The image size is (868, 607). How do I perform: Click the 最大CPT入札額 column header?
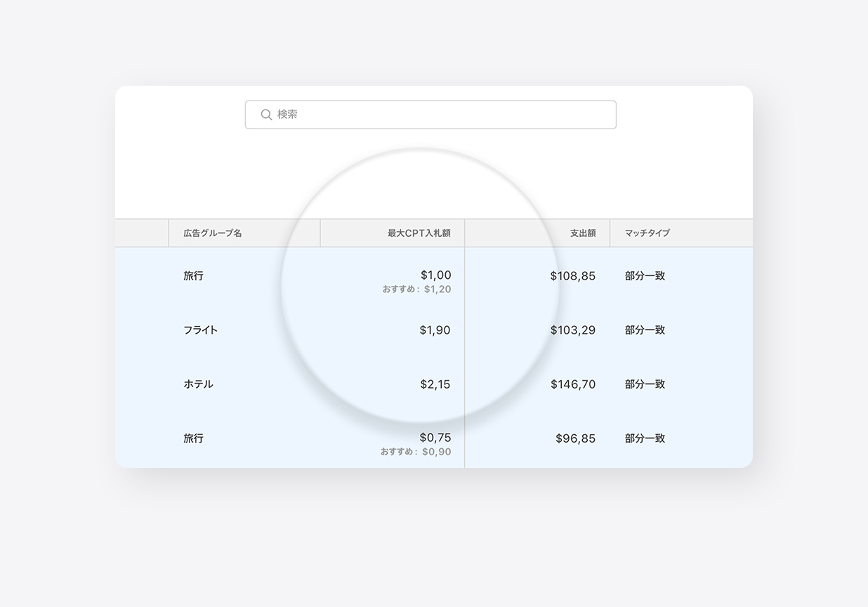(x=419, y=233)
